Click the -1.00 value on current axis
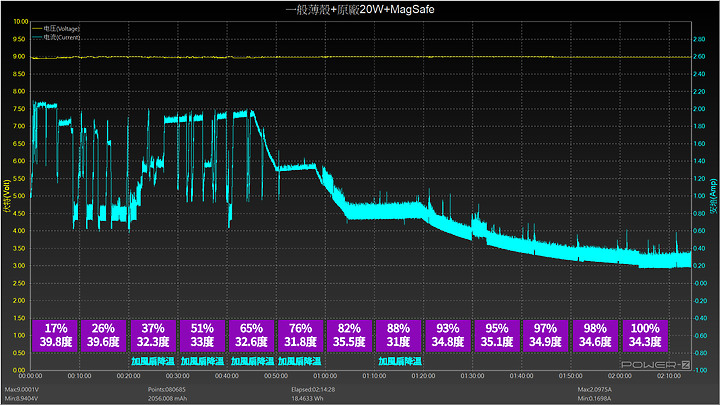The image size is (720, 405). pos(700,370)
